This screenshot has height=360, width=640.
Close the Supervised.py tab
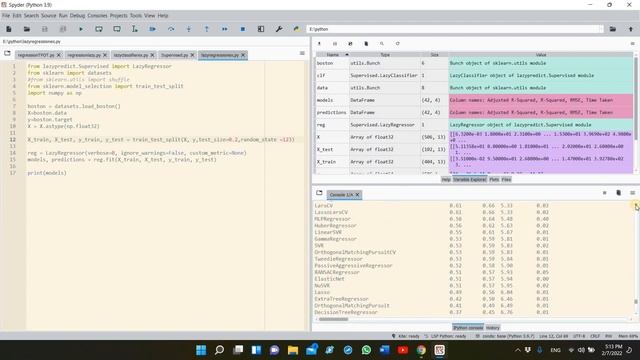coord(192,55)
